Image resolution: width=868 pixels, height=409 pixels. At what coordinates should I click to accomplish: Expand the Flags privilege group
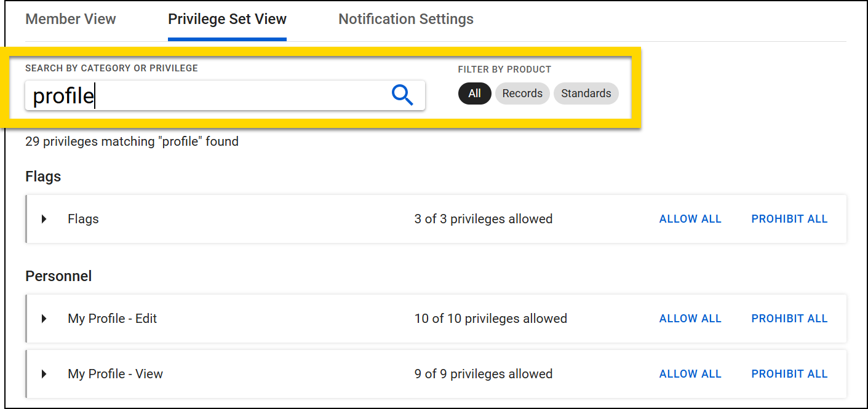42,218
